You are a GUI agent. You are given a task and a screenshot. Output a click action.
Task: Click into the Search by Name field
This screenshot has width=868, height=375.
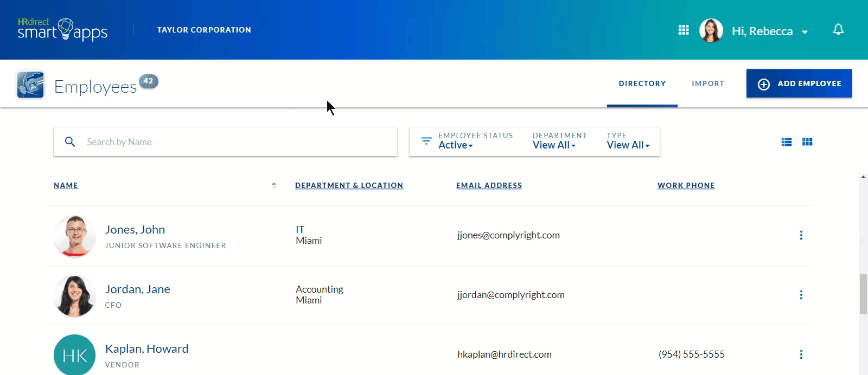click(x=225, y=142)
